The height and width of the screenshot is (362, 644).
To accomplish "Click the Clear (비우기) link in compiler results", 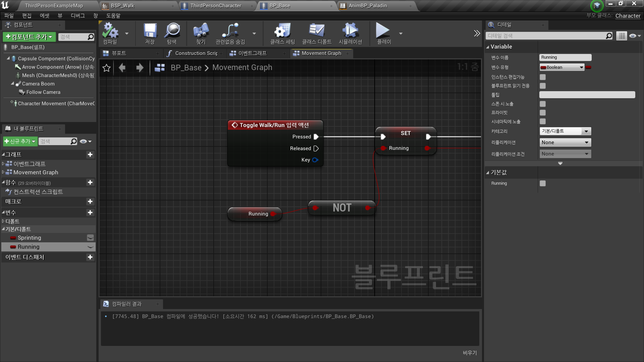I will [x=470, y=353].
